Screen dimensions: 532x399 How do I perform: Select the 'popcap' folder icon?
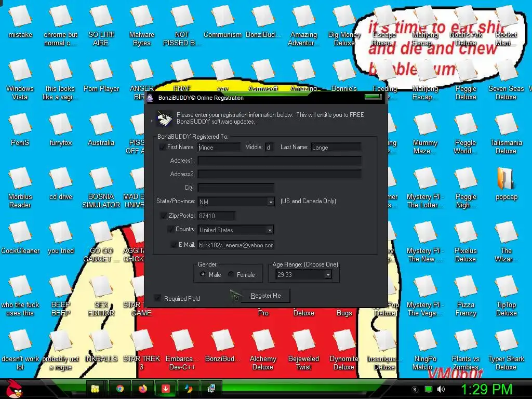pyautogui.click(x=506, y=183)
